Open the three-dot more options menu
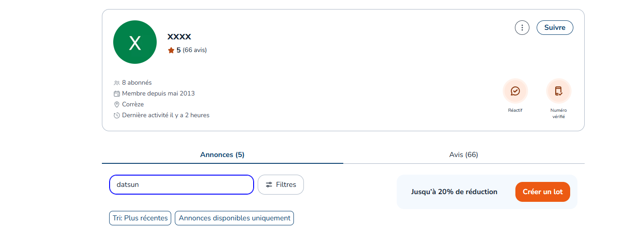Viewport: 644px width, 243px height. [522, 28]
